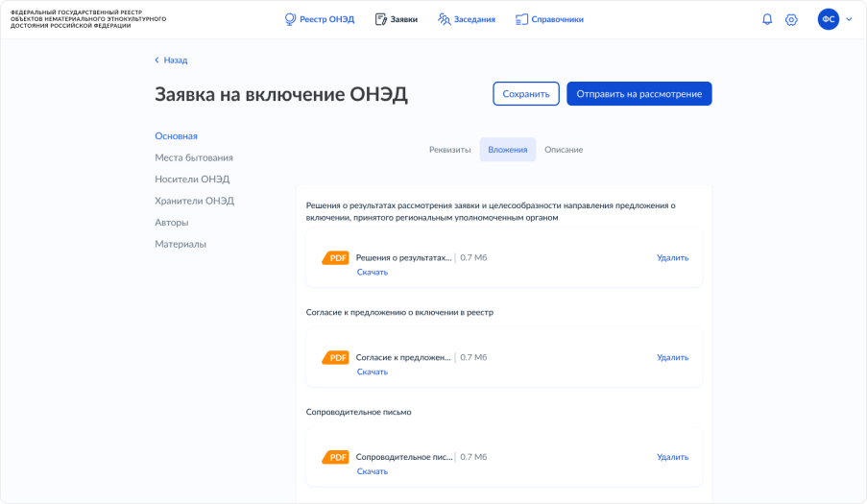The height and width of the screenshot is (504, 867).
Task: Download the Согласие к предложению file
Action: click(x=373, y=372)
